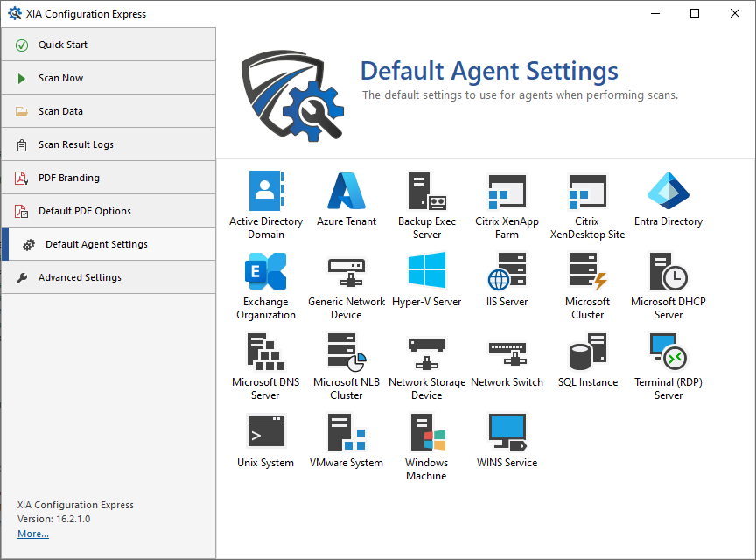
Task: Click the 'Version: 16.2.1.0' text
Action: click(x=53, y=519)
